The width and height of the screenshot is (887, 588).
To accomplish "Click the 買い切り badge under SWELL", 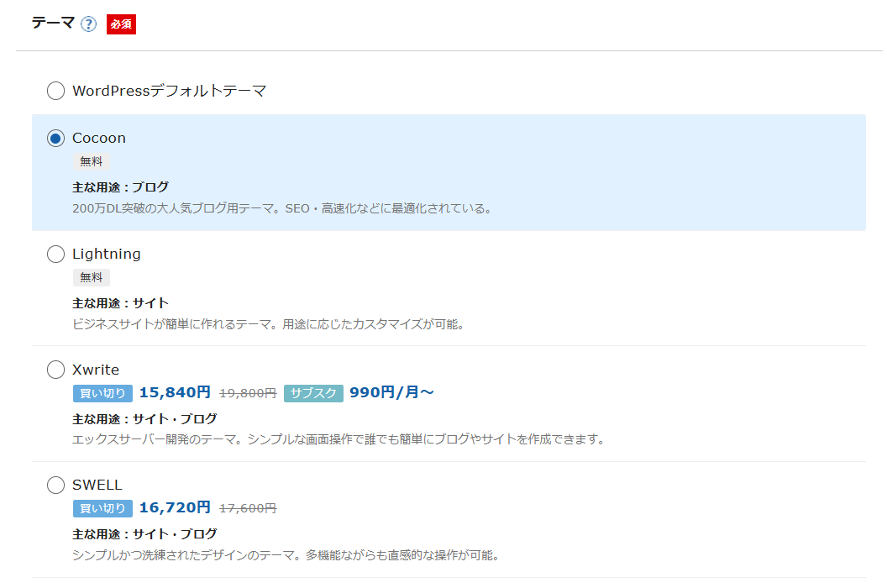I will (102, 508).
